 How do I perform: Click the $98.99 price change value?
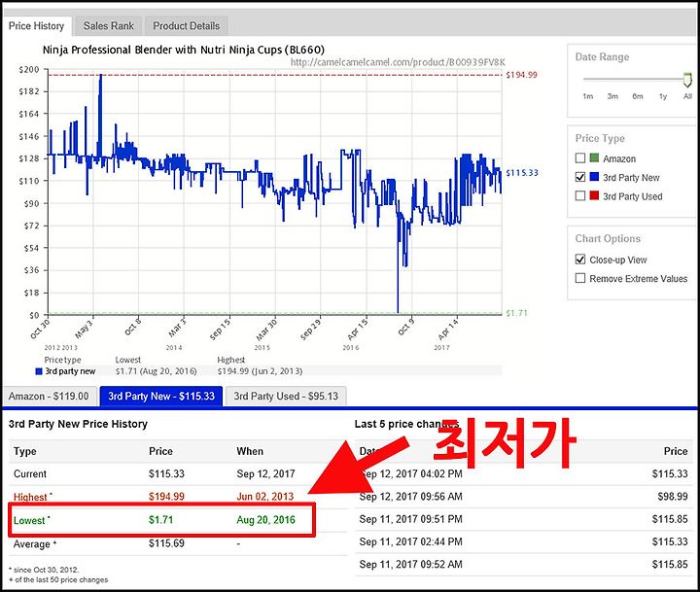(x=673, y=497)
